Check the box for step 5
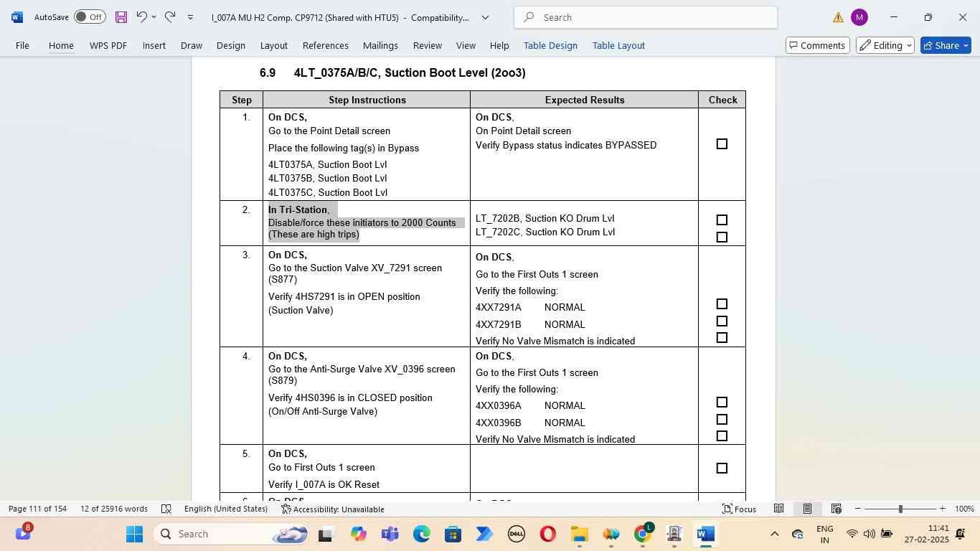Viewport: 980px width, 551px height. point(722,468)
